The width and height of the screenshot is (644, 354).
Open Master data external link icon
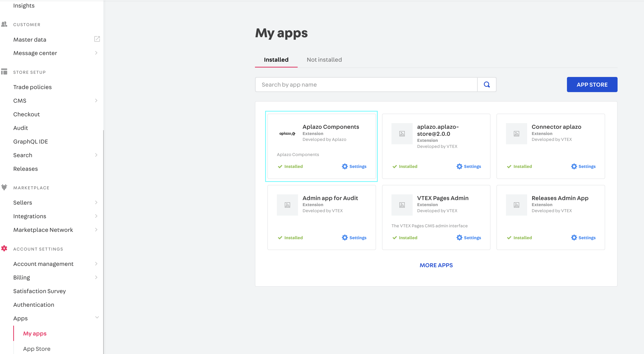click(97, 39)
